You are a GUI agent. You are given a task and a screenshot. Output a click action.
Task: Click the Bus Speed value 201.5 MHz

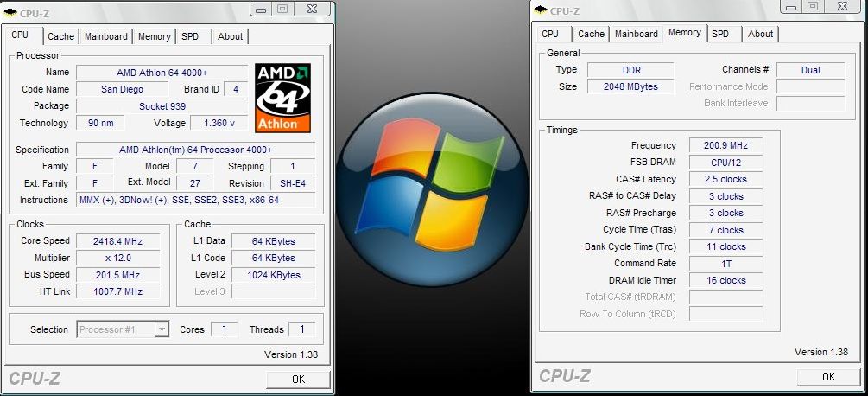(x=118, y=275)
